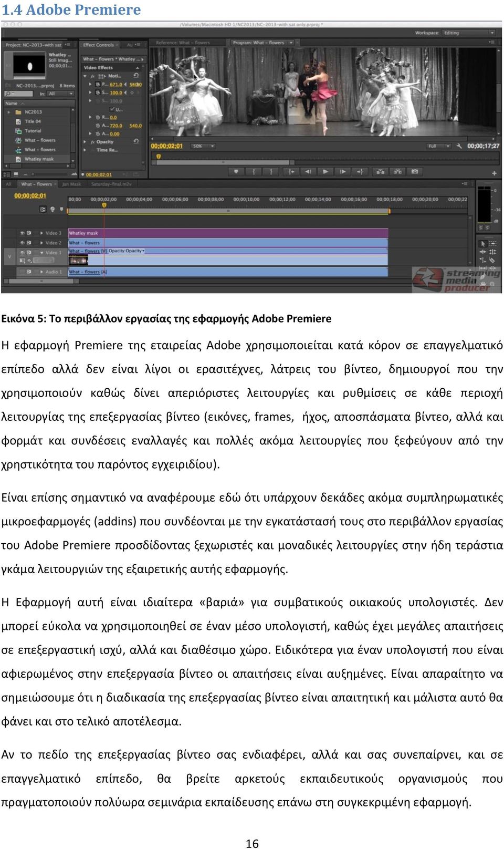Screen dimensions: 504x849
Task: Collapse the Motion effect properties
Action: 86,76
